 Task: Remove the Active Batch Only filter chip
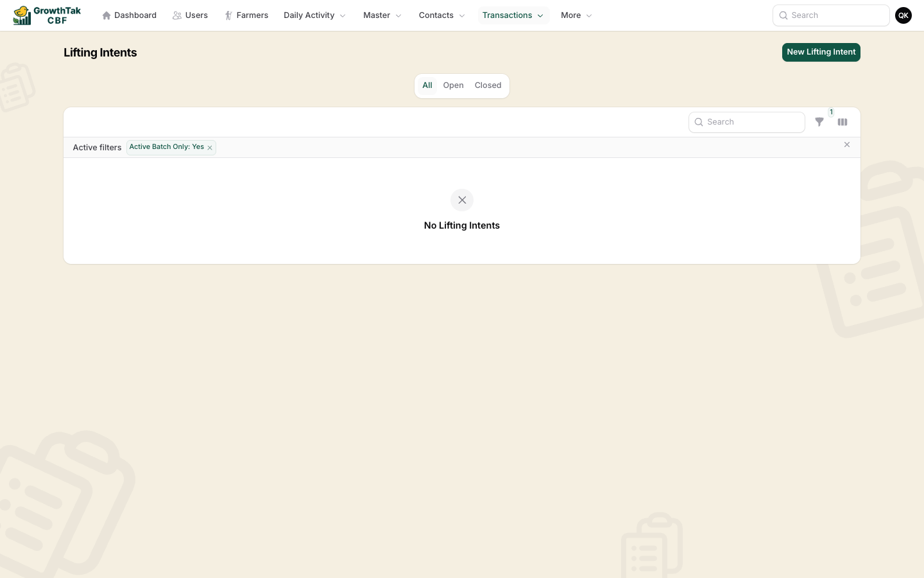click(210, 148)
